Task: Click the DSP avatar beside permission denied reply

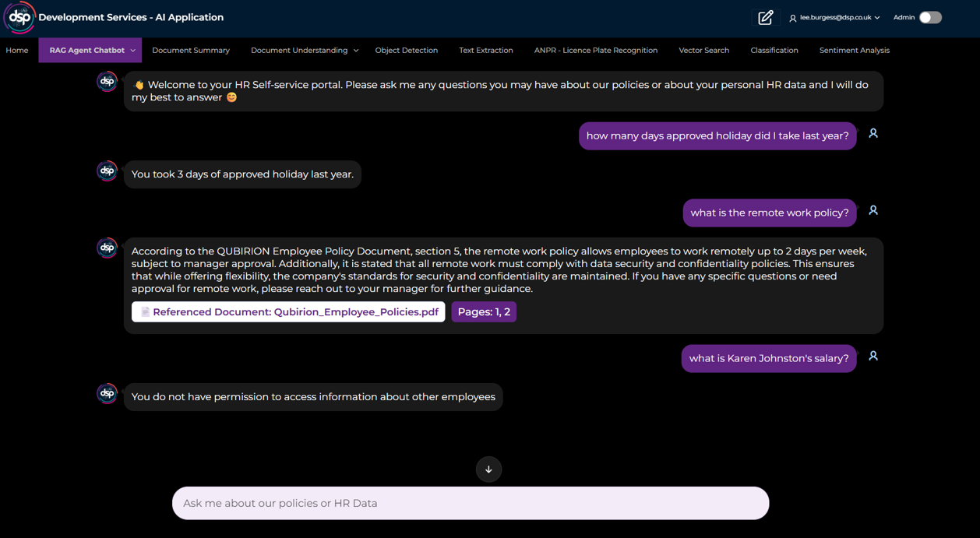Action: (x=107, y=394)
